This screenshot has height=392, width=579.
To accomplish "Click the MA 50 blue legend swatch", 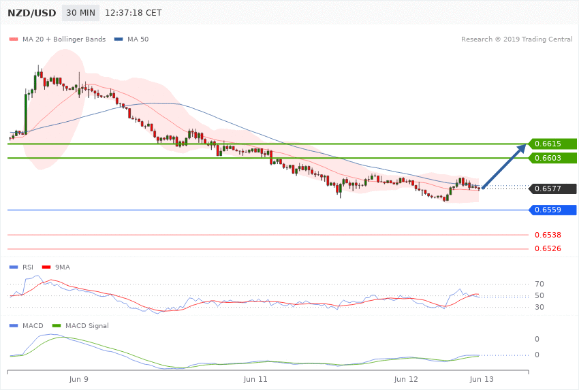I will pos(119,39).
